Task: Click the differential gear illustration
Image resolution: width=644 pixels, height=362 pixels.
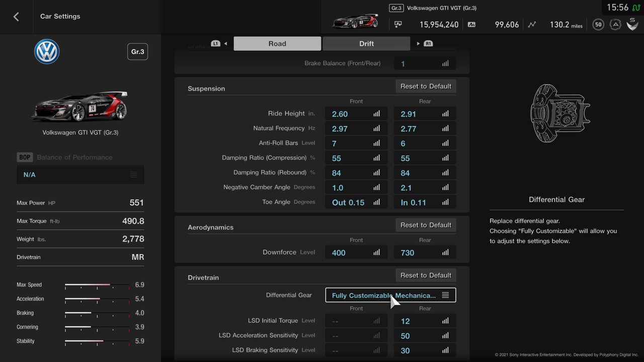Action: [560, 113]
